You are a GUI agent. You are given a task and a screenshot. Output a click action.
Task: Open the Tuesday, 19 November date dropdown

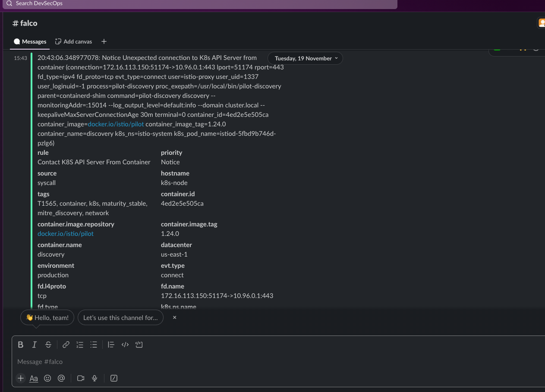[x=306, y=58]
